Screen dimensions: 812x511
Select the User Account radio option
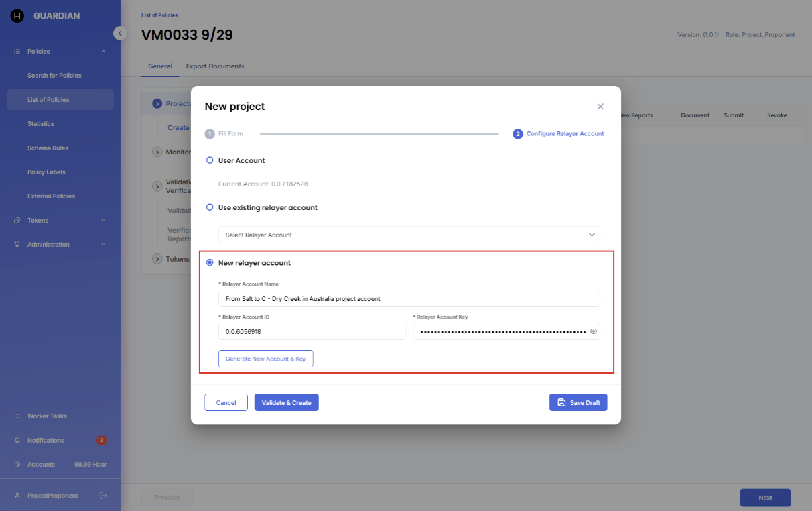tap(210, 161)
